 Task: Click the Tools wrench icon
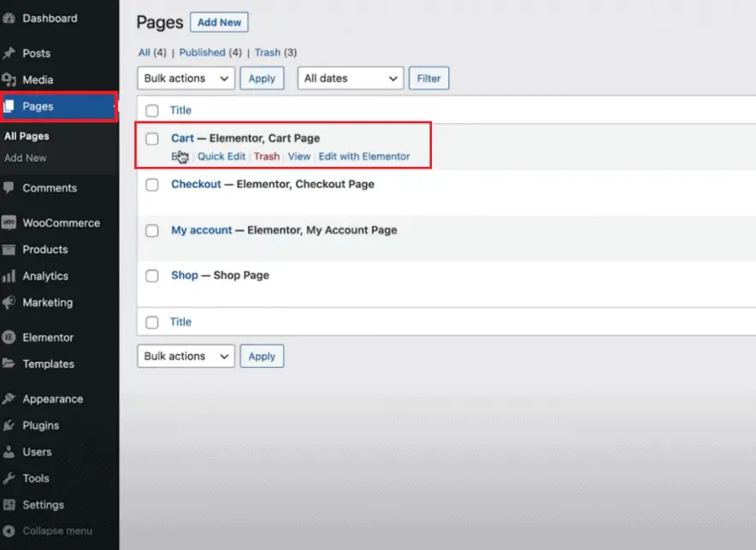[9, 478]
